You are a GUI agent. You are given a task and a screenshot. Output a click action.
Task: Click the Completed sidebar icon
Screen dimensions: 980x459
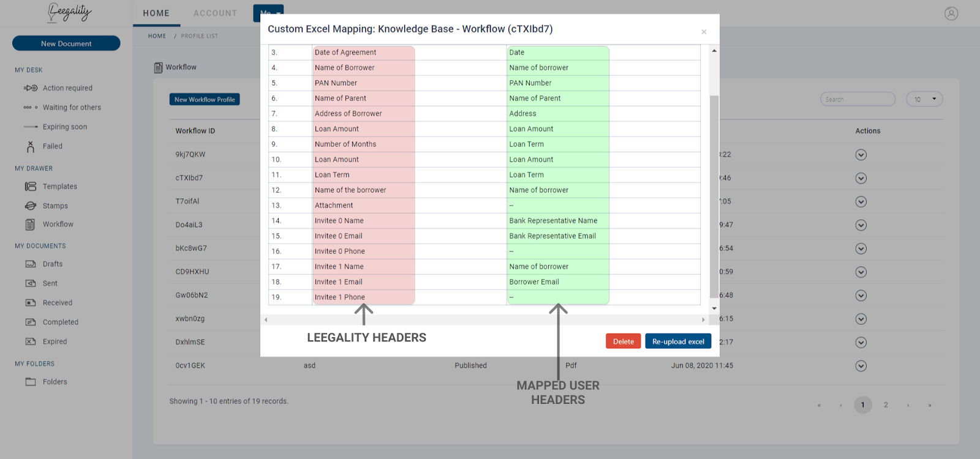coord(31,323)
